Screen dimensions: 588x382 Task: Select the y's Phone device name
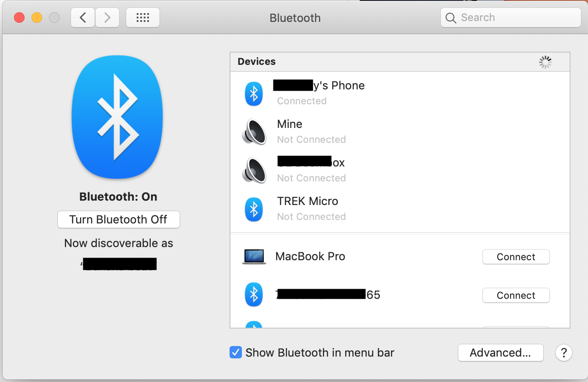[319, 85]
